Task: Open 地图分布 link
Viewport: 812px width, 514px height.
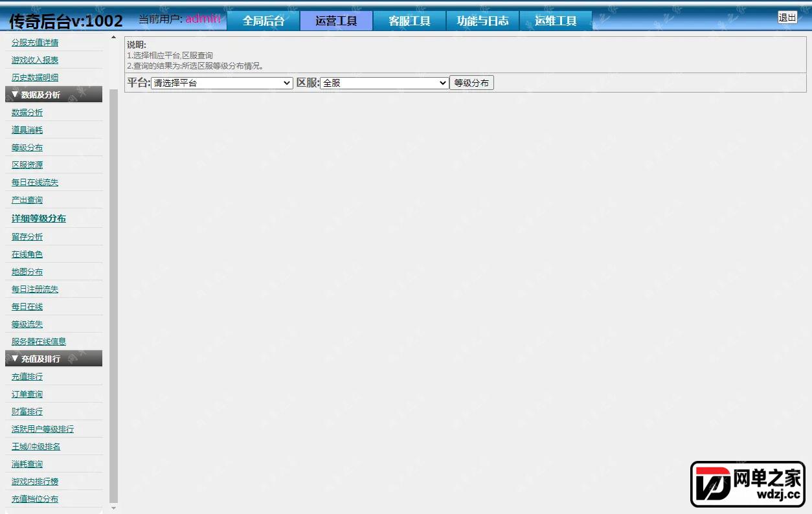Action: pyautogui.click(x=27, y=272)
